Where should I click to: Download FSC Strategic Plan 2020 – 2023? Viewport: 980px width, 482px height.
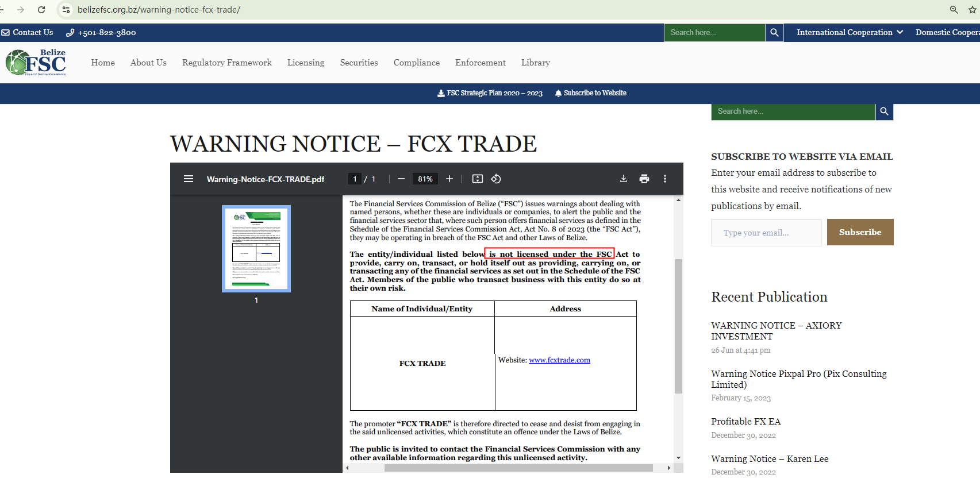pyautogui.click(x=490, y=93)
